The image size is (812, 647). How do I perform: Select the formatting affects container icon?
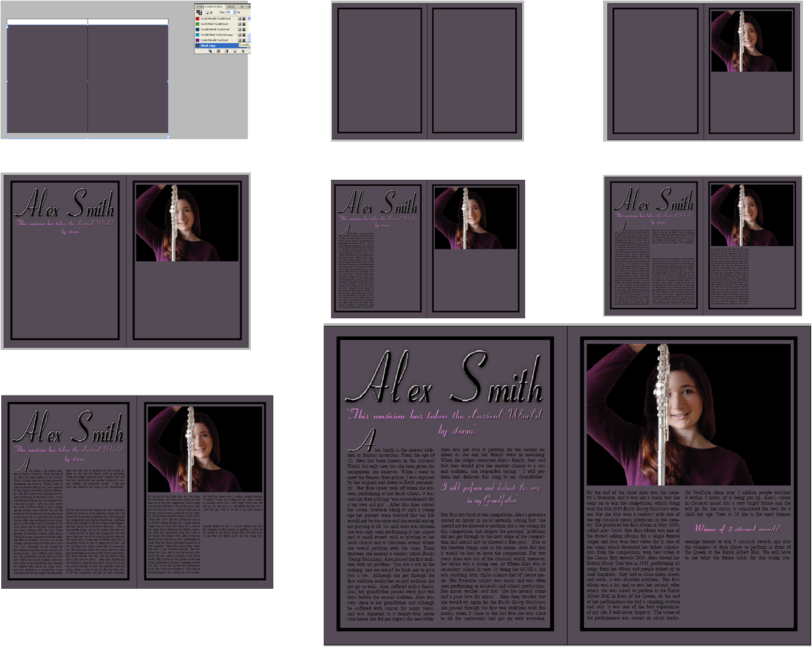(x=206, y=12)
